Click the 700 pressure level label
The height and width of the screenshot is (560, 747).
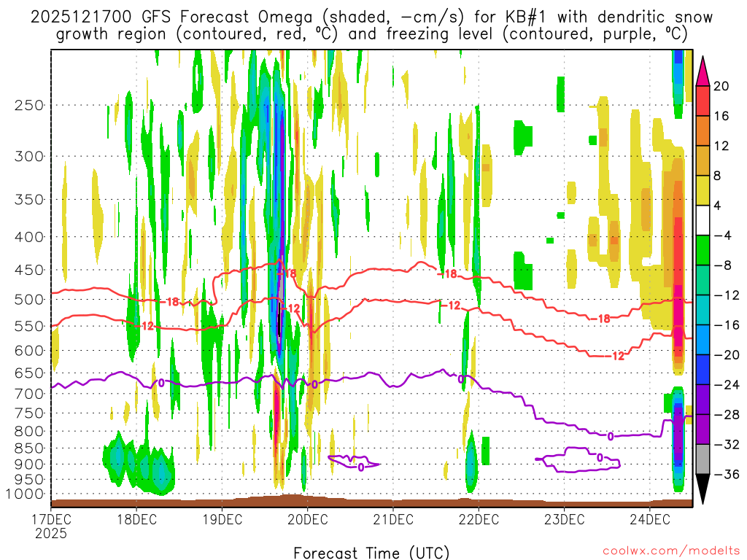point(29,394)
